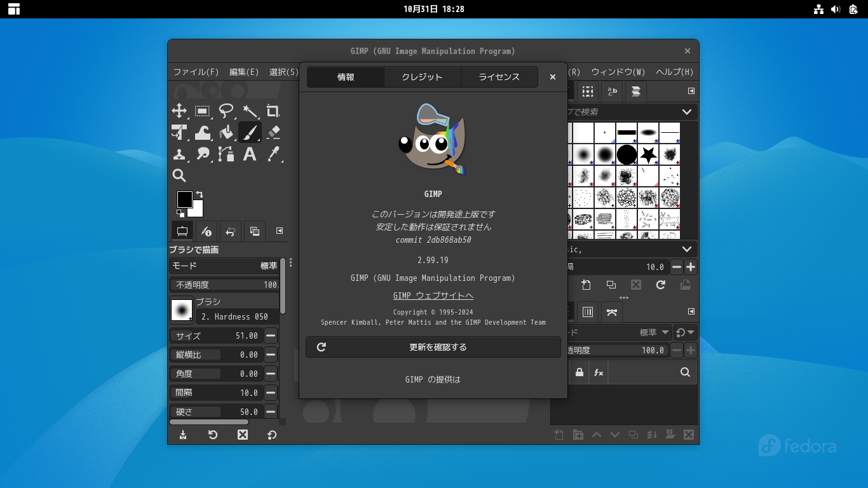Switch to the クレジット tab

click(x=422, y=77)
